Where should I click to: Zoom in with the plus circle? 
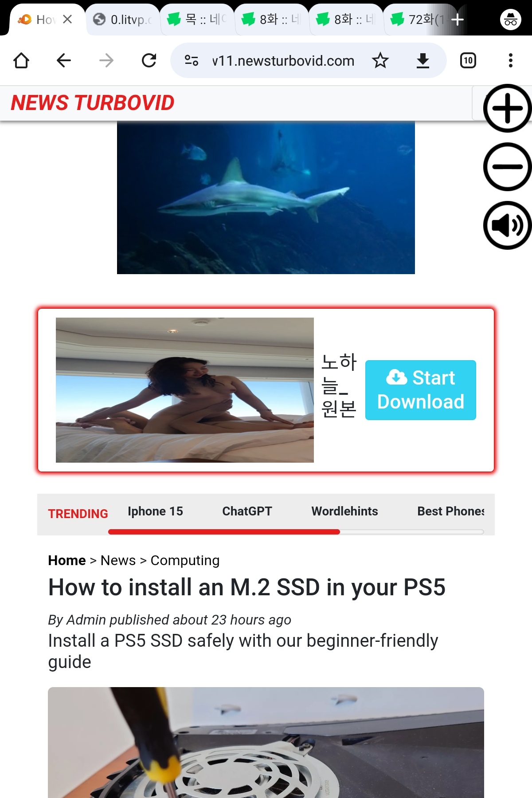click(507, 108)
